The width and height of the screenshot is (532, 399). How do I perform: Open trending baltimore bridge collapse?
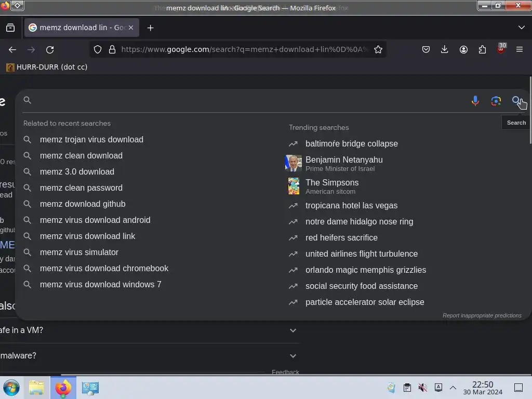coord(352,144)
